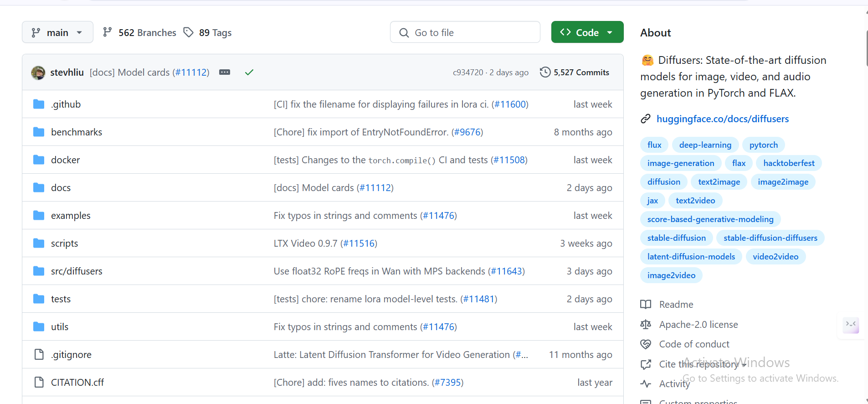Screen dimensions: 868x404
Task: Click the link chain icon beside huggingface URL
Action: 646,119
